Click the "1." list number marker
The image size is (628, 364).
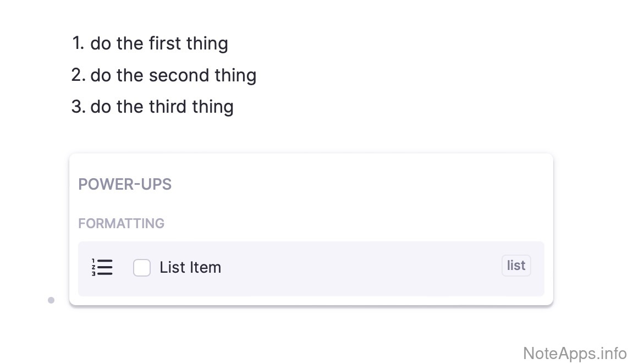[78, 43]
